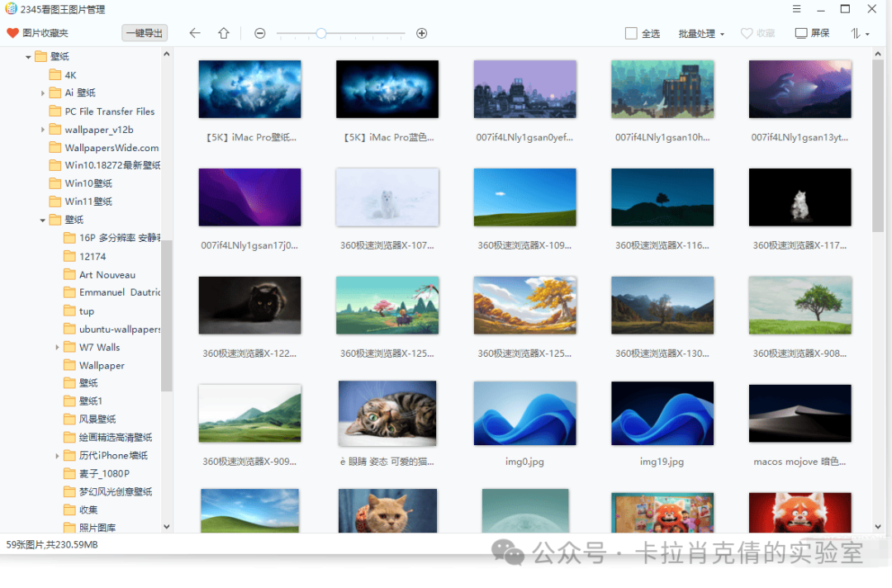
Task: Go up one folder level icon
Action: pos(224,33)
